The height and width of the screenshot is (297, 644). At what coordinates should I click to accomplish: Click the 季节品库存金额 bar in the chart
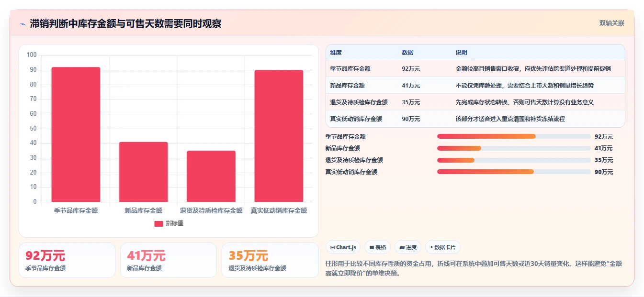click(76, 134)
